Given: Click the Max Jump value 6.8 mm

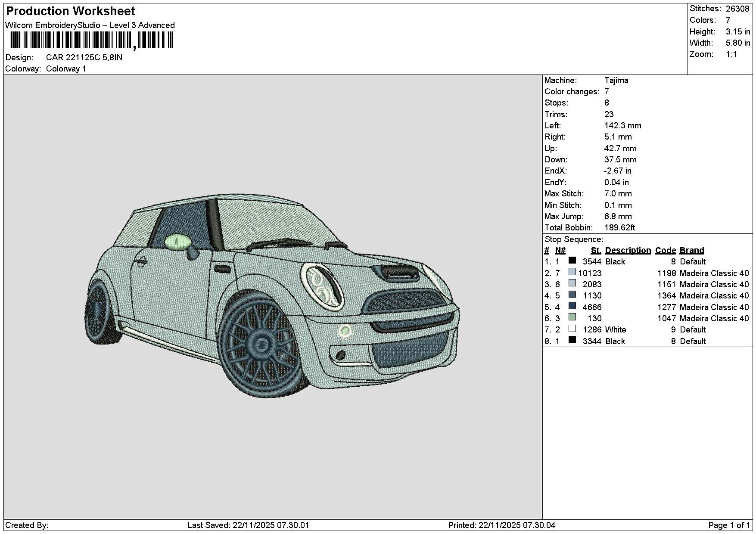Looking at the screenshot, I should 618,217.
